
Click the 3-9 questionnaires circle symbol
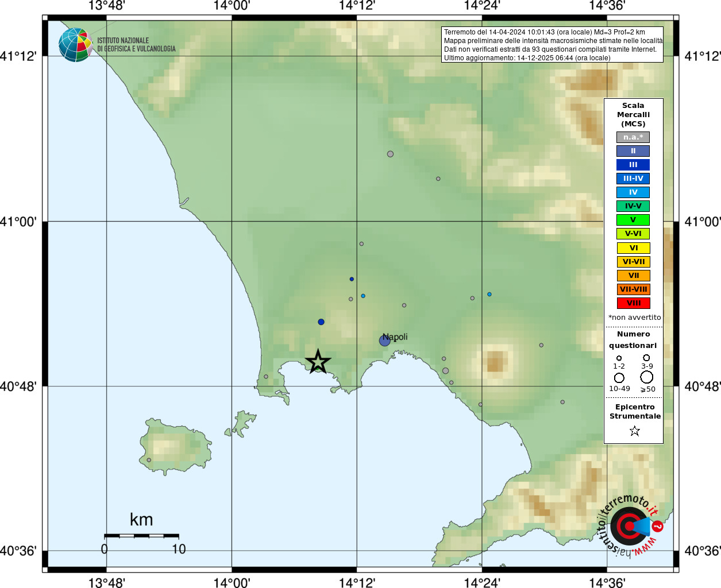tap(646, 358)
